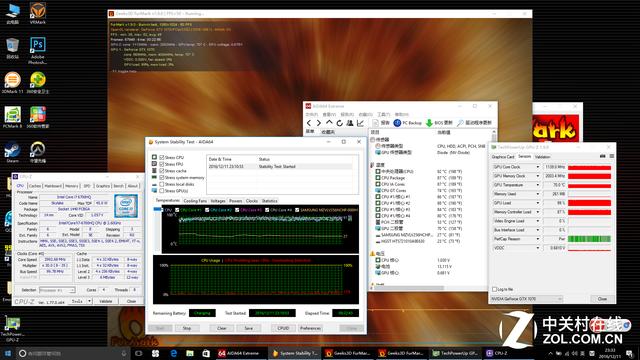Enable the Stress GPU(s) checkbox
This screenshot has width=640, height=360.
click(x=162, y=191)
